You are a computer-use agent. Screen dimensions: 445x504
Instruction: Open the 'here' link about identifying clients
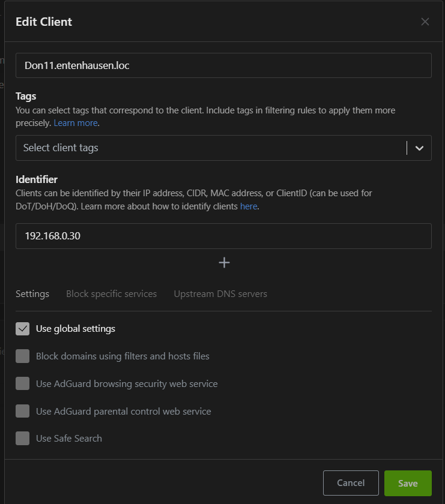(249, 206)
